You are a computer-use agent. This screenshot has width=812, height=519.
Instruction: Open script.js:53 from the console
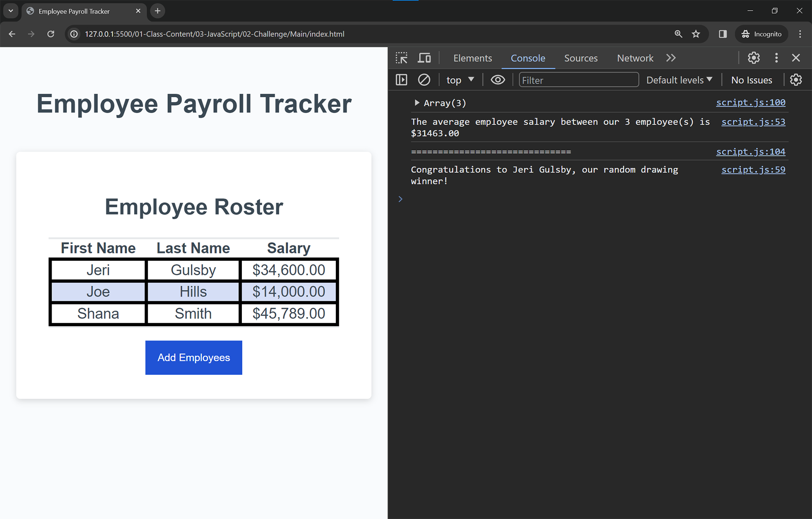[753, 122]
